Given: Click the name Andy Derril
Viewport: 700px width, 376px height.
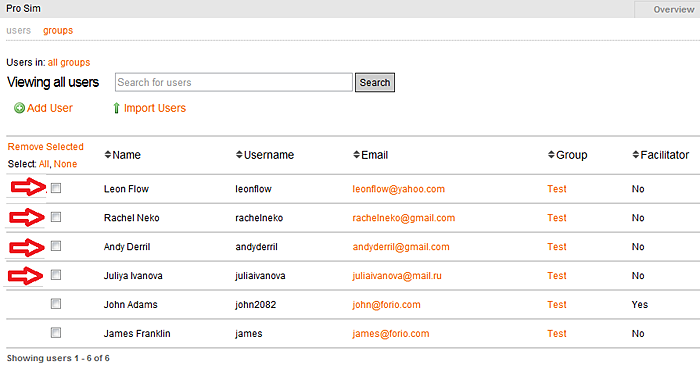Looking at the screenshot, I should (127, 247).
